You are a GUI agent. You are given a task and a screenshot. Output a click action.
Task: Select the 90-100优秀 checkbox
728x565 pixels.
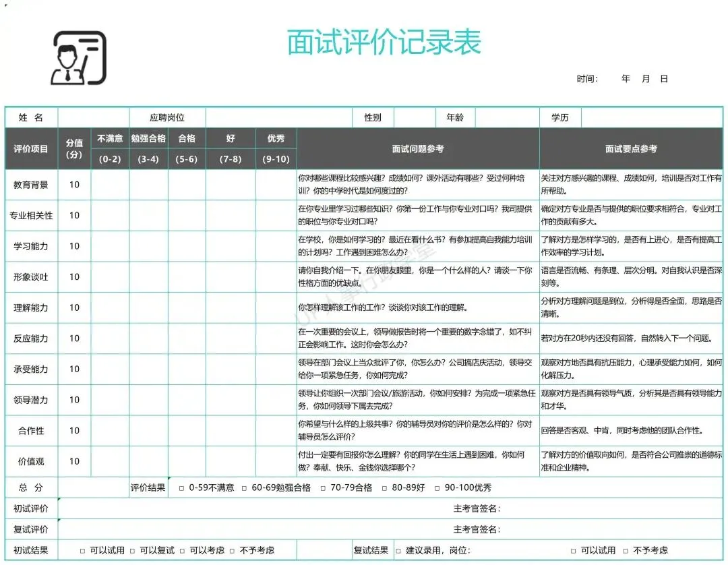[x=437, y=488]
